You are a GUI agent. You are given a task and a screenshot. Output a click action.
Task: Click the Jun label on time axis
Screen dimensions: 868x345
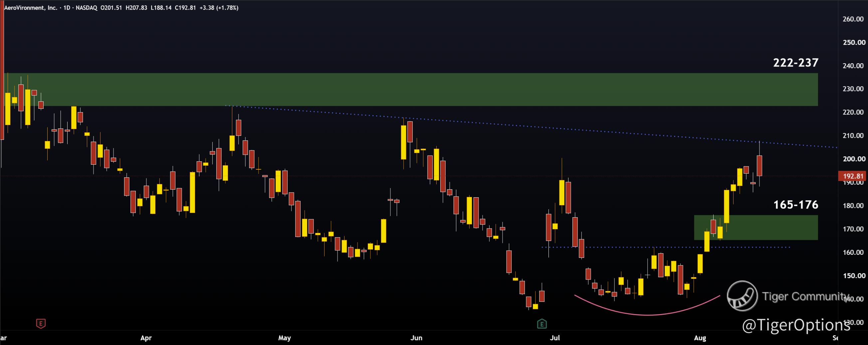[416, 338]
